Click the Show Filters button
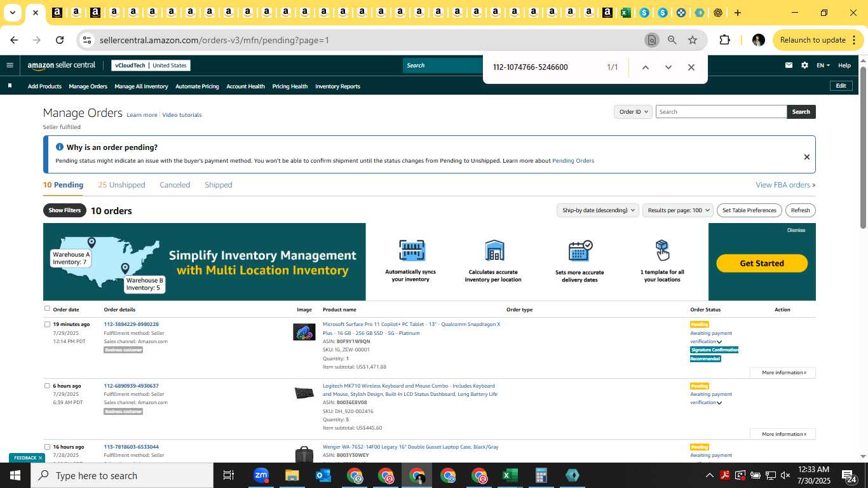Viewport: 868px width, 488px height. (x=65, y=210)
